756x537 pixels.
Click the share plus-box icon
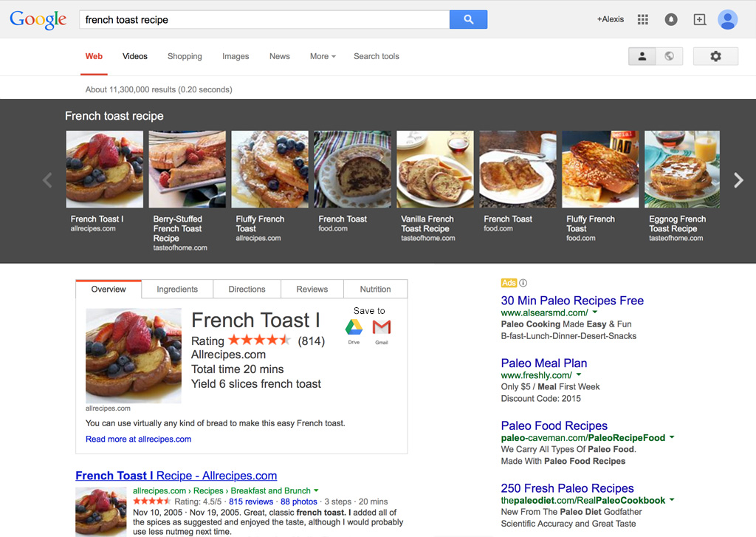coord(700,20)
